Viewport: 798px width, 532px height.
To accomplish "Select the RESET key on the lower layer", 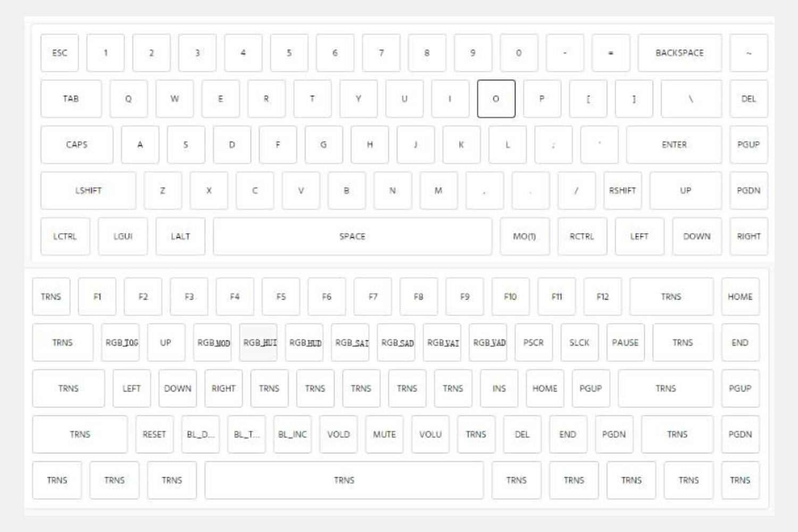I will 154,434.
